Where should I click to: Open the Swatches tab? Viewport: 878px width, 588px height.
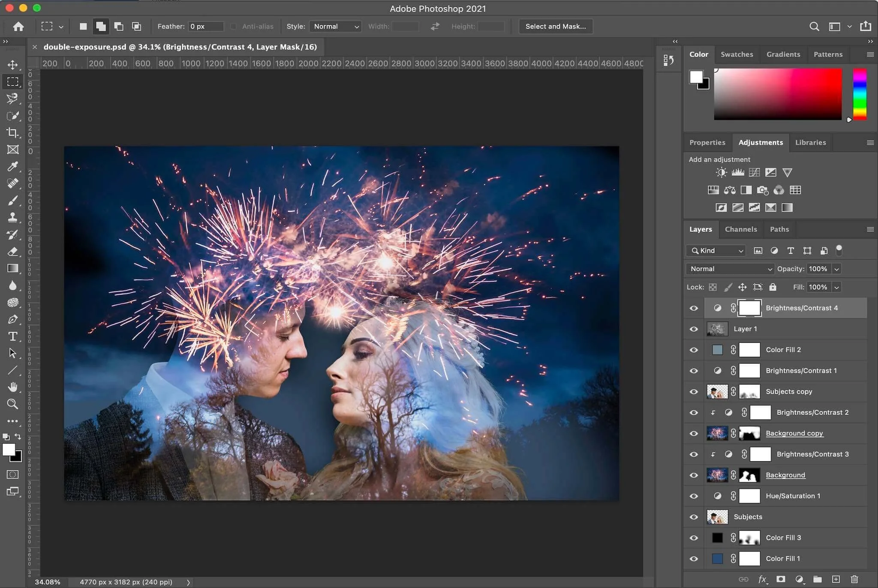[737, 54]
